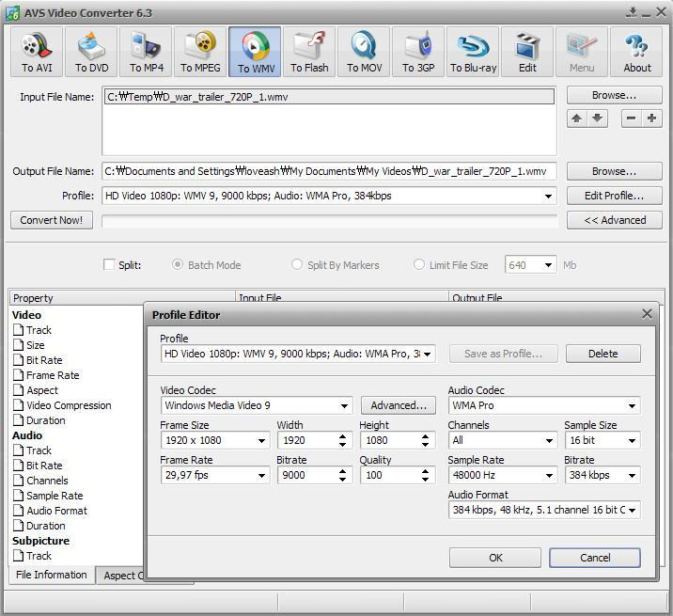This screenshot has width=673, height=616.
Task: Enable the Split checkbox
Action: [109, 264]
